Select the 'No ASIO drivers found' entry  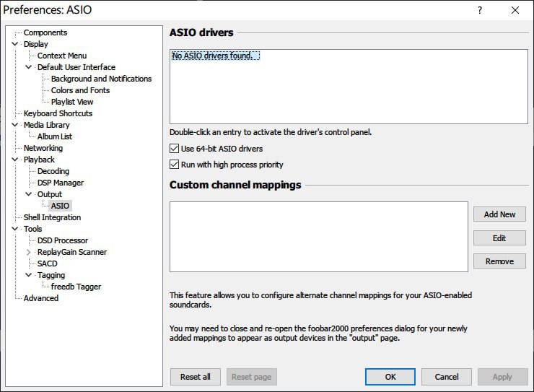(215, 56)
